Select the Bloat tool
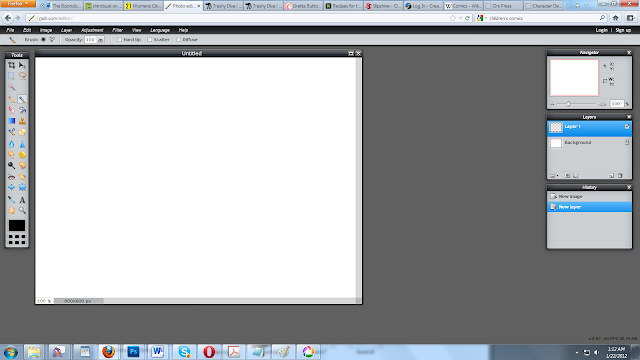Screen dimensions: 640x360 point(11,187)
